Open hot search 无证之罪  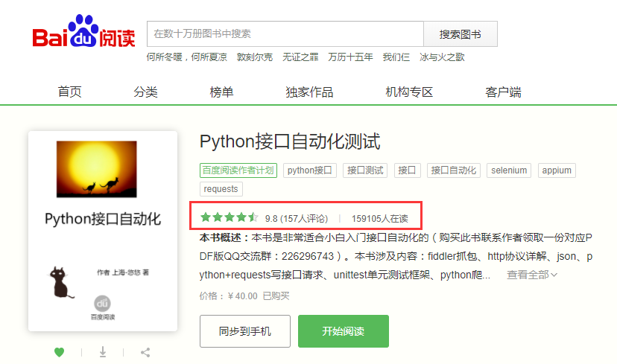pos(300,57)
